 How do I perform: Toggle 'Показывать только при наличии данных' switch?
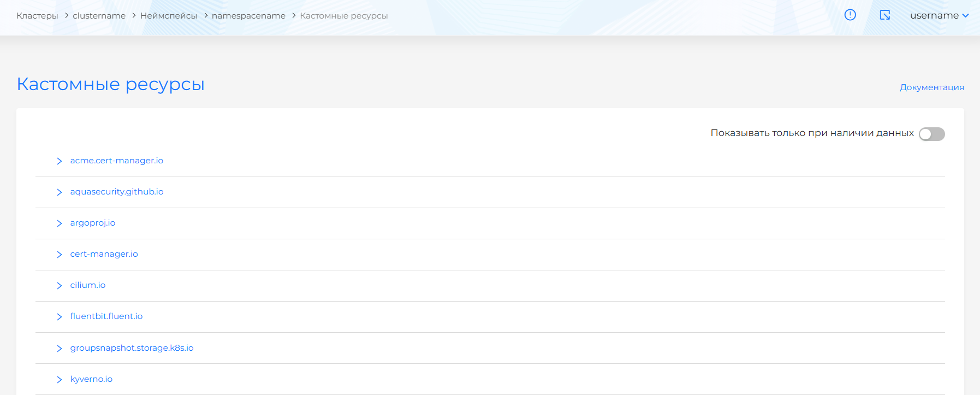931,134
